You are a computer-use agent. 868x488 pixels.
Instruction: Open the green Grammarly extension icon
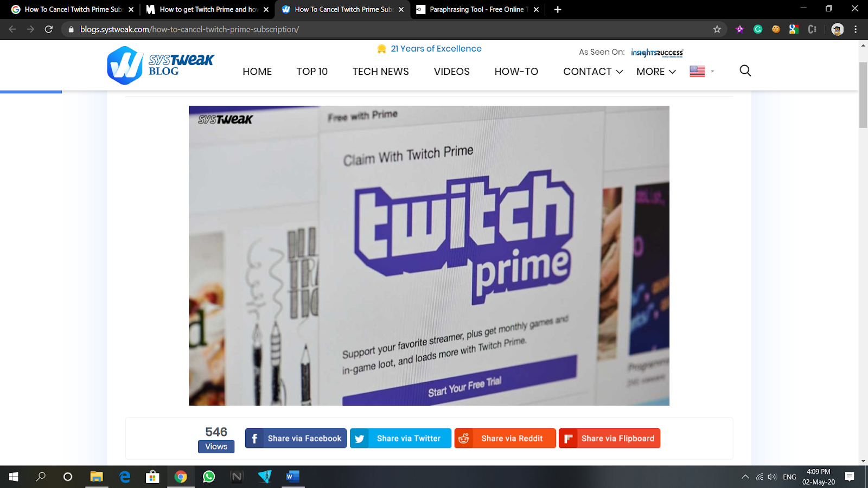(x=758, y=29)
